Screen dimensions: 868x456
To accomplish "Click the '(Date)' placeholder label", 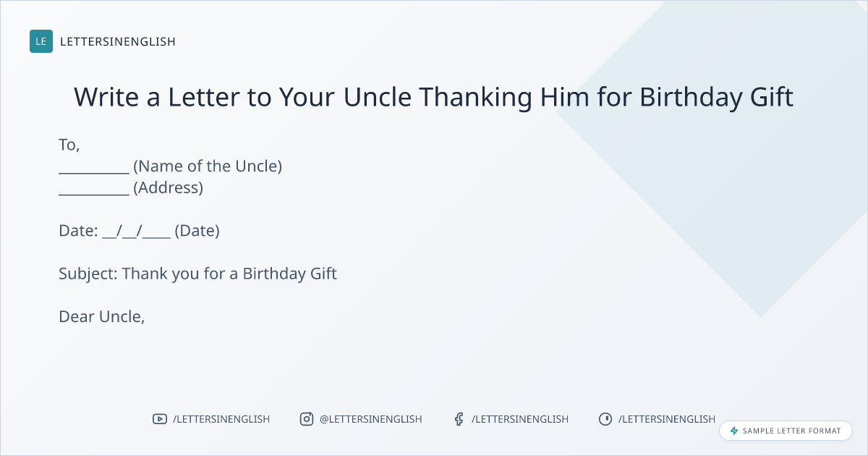I will click(197, 232).
